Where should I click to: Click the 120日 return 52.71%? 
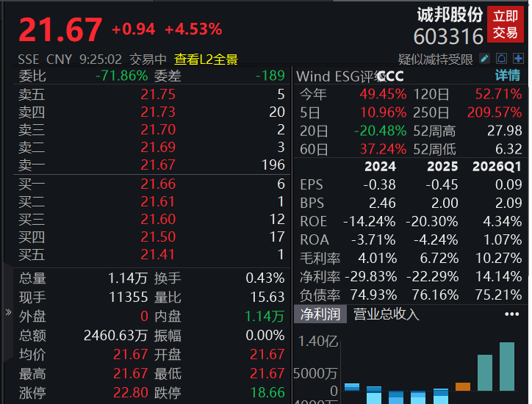(x=498, y=94)
